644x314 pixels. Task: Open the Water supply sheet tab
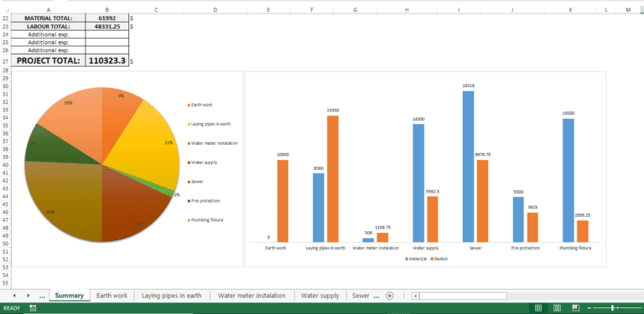click(320, 296)
